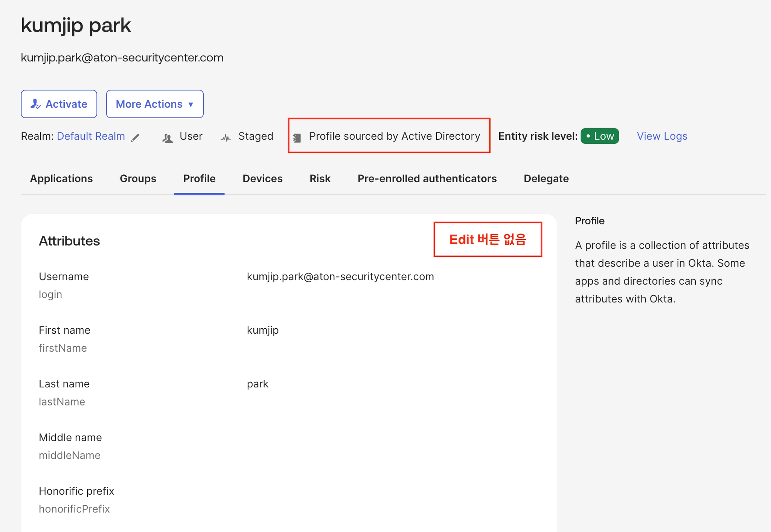Click the pencil icon to edit realm
This screenshot has height=532, width=771.
pyautogui.click(x=136, y=138)
